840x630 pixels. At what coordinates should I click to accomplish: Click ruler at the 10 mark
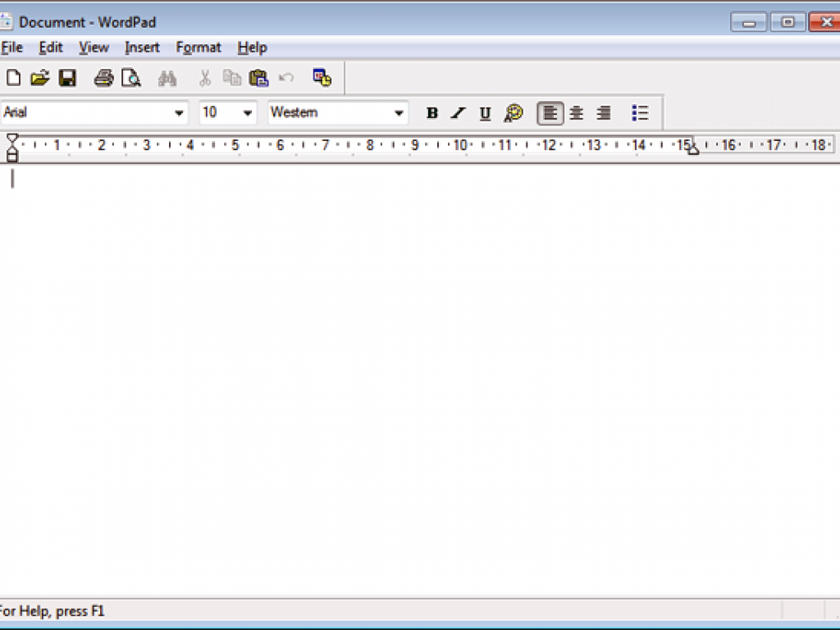click(460, 144)
